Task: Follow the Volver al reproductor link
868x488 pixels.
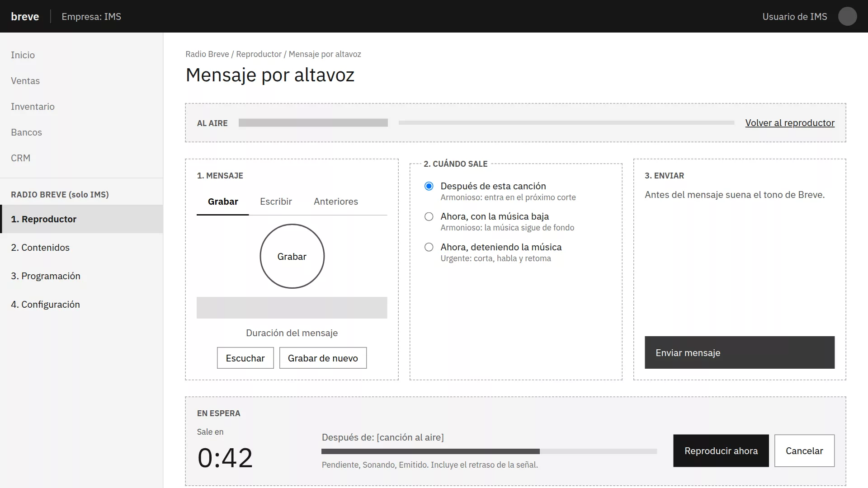Action: pos(790,123)
